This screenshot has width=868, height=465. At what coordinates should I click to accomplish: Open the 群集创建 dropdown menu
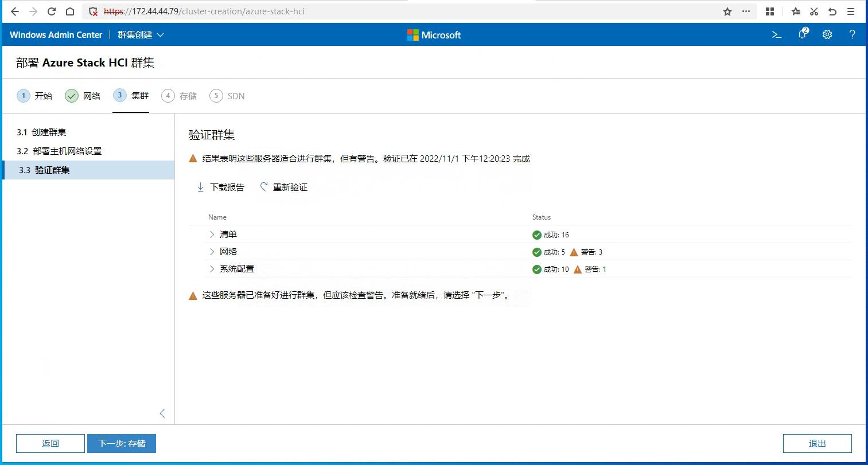click(x=141, y=34)
